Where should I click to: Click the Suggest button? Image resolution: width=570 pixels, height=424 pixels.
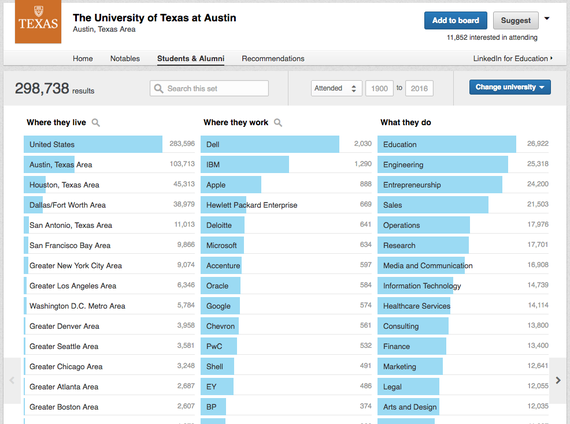pyautogui.click(x=515, y=20)
